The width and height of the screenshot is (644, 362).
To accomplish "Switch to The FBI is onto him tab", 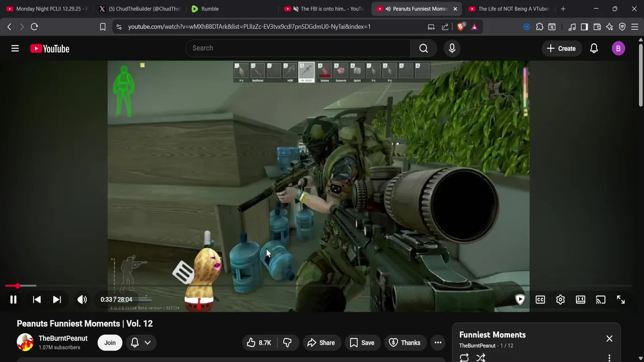I will pos(324,9).
